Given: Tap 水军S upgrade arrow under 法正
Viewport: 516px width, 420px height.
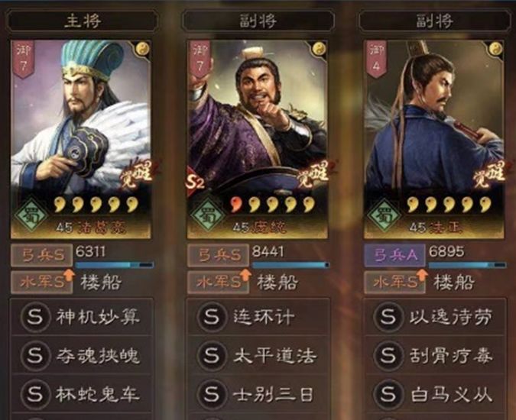Looking at the screenshot, I should 422,275.
